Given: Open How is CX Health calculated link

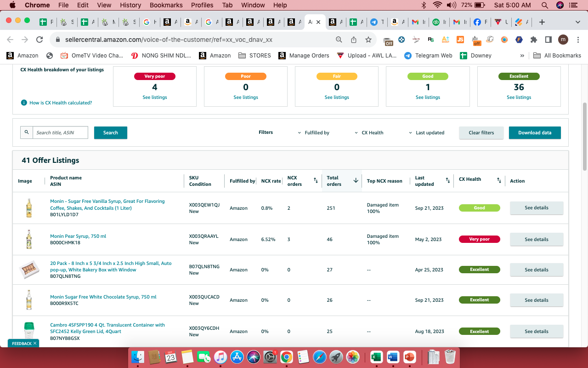Looking at the screenshot, I should pos(61,103).
